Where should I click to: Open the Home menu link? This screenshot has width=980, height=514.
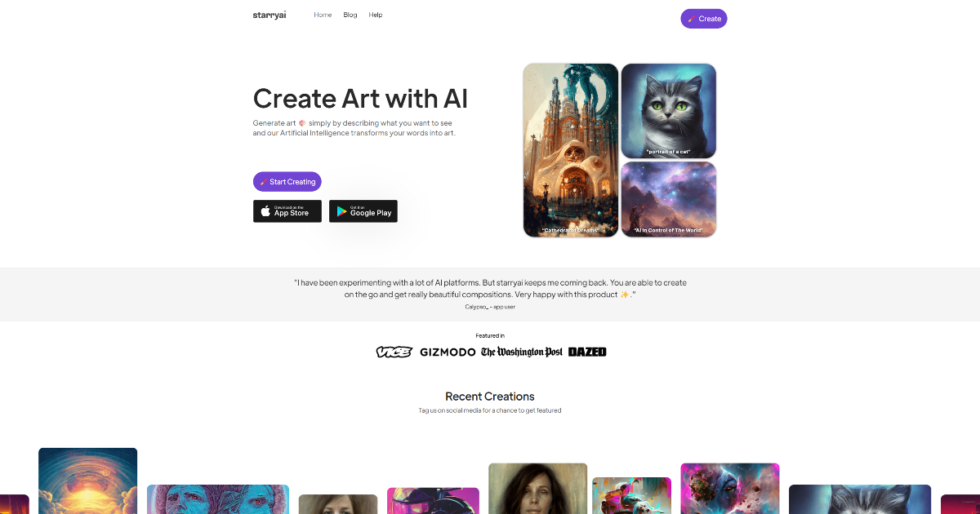pos(323,15)
